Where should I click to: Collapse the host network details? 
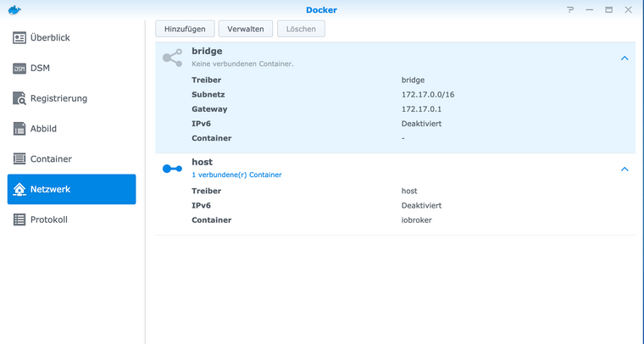pos(625,169)
